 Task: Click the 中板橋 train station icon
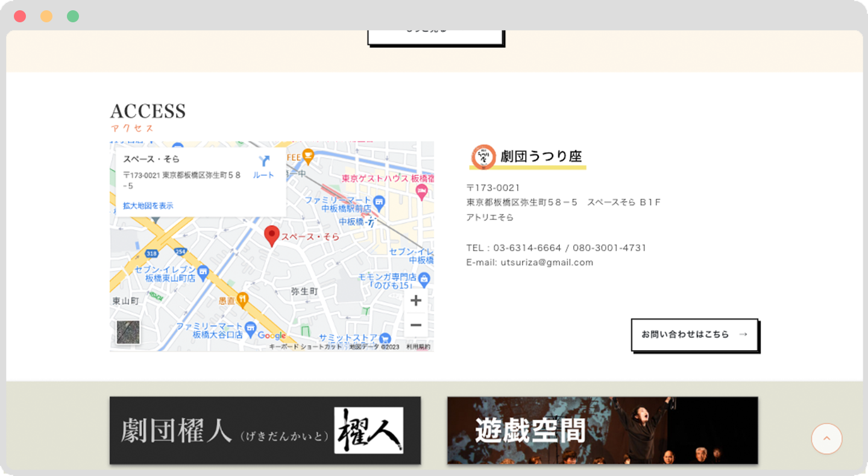(x=371, y=222)
